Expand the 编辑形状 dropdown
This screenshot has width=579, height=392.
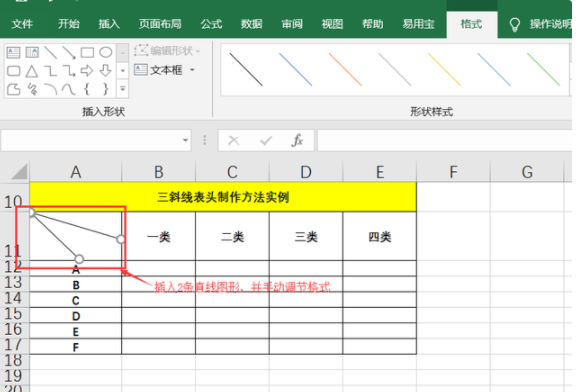(198, 51)
